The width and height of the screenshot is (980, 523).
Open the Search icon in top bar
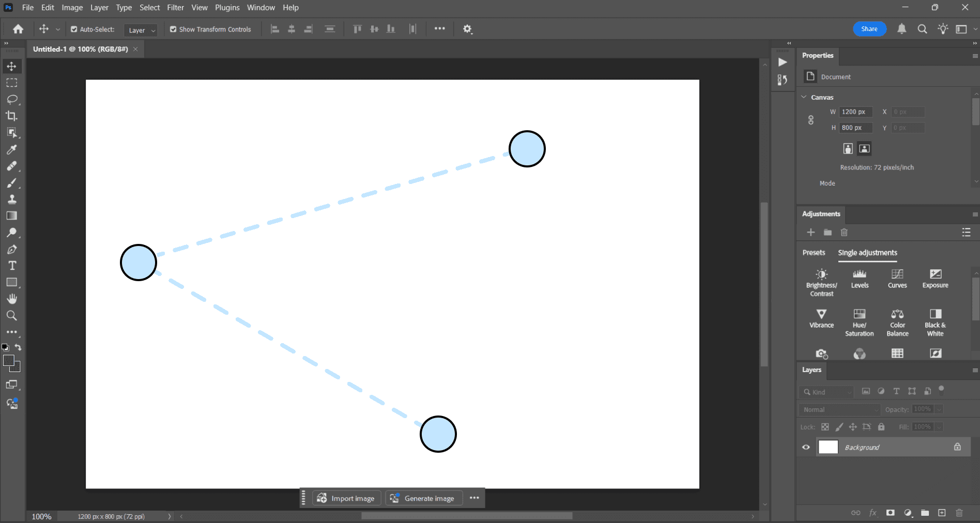tap(922, 29)
